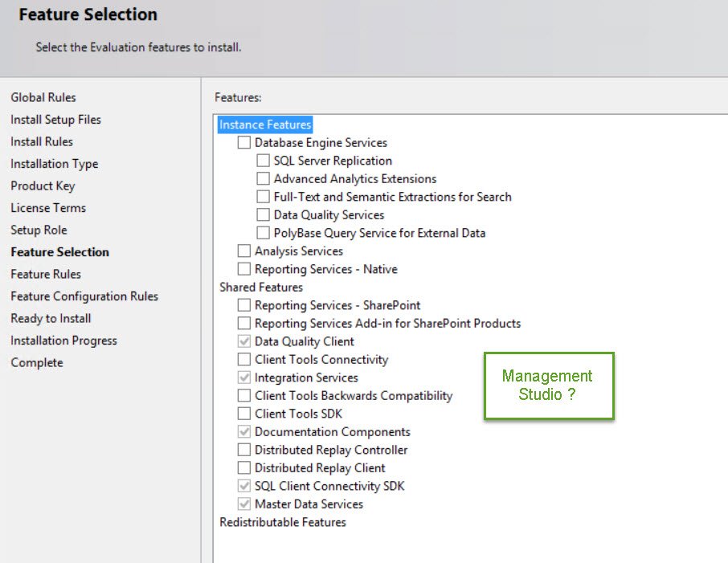728x563 pixels.
Task: Check Reporting Services Add-in for SharePoint Products
Action: tap(244, 323)
